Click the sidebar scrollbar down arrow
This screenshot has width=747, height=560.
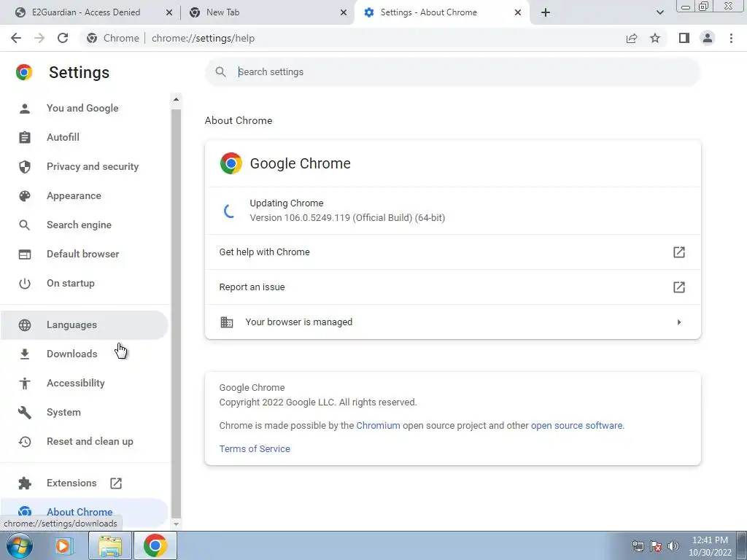(176, 524)
